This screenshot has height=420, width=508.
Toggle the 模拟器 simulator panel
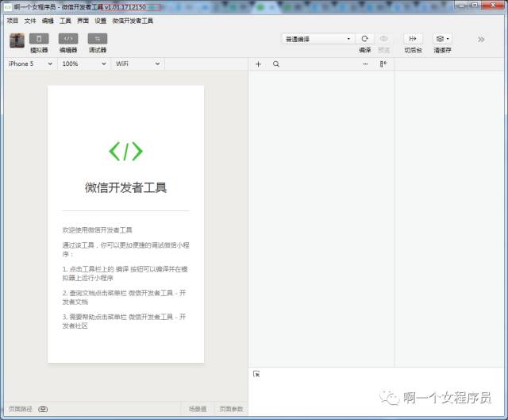[x=39, y=39]
